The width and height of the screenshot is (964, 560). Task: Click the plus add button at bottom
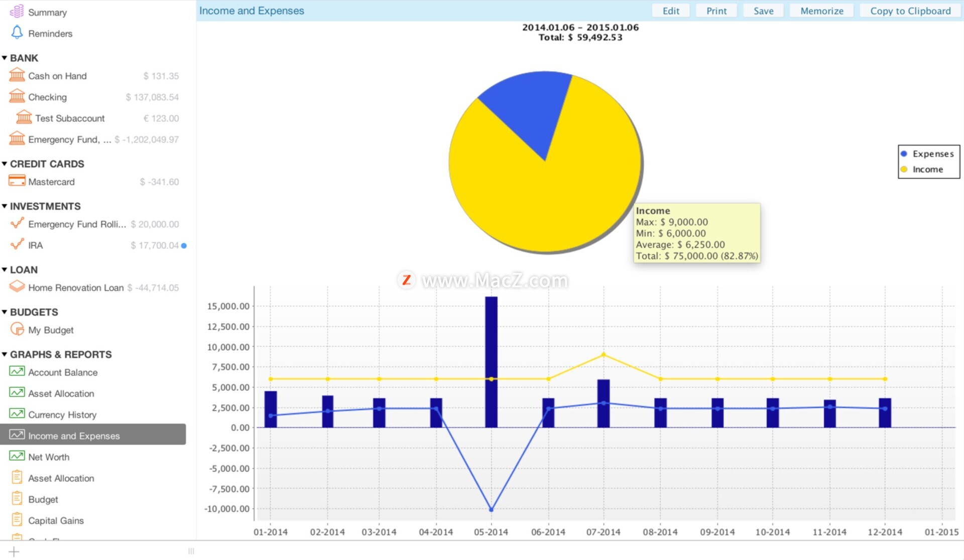pyautogui.click(x=14, y=551)
